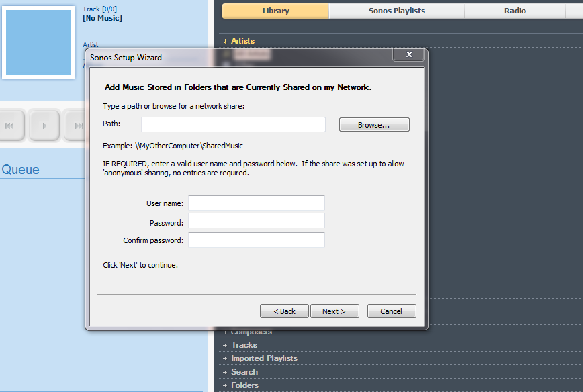
Task: Open the Sonos Playlists tab
Action: click(397, 11)
